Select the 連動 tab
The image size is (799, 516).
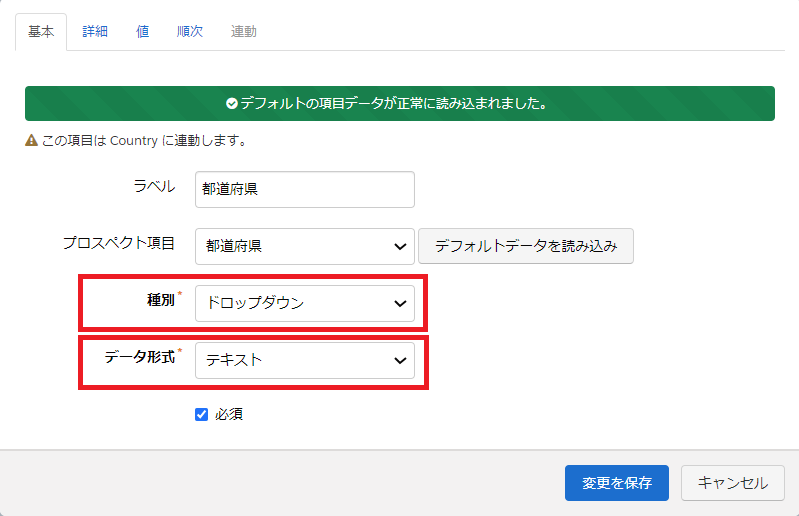[x=243, y=32]
